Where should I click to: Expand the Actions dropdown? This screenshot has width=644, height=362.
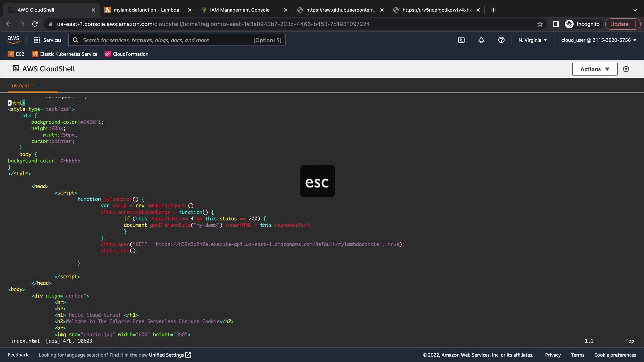594,69
